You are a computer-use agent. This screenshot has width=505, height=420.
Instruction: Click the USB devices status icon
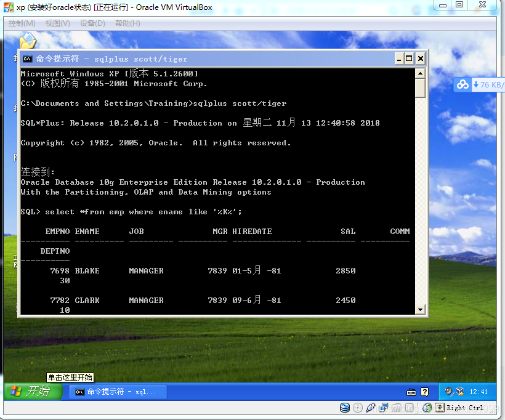[x=370, y=408]
